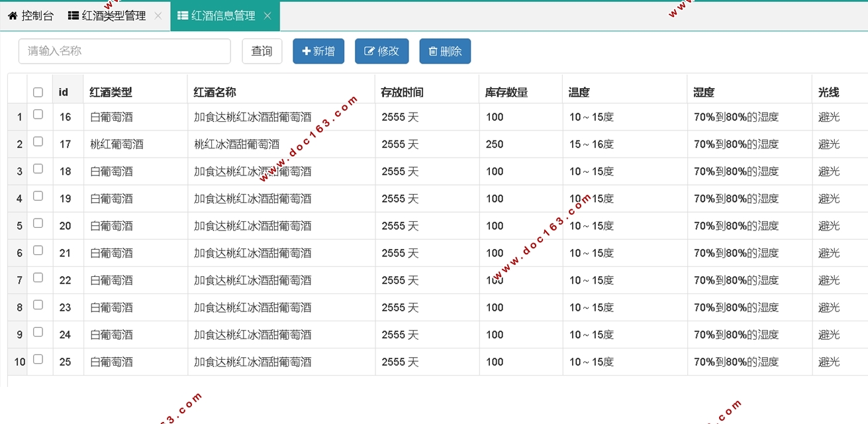The width and height of the screenshot is (868, 424).
Task: Click the 删除 delete button
Action: click(x=445, y=51)
